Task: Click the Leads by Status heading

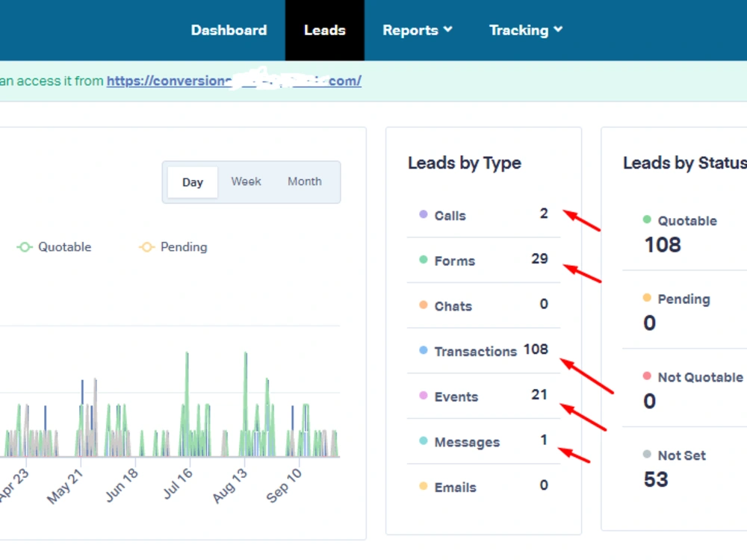Action: 684,164
